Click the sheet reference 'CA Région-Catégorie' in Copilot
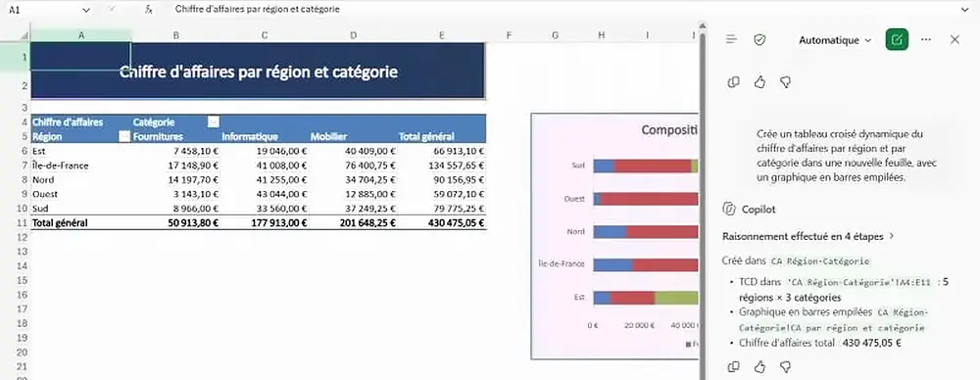 (x=820, y=261)
